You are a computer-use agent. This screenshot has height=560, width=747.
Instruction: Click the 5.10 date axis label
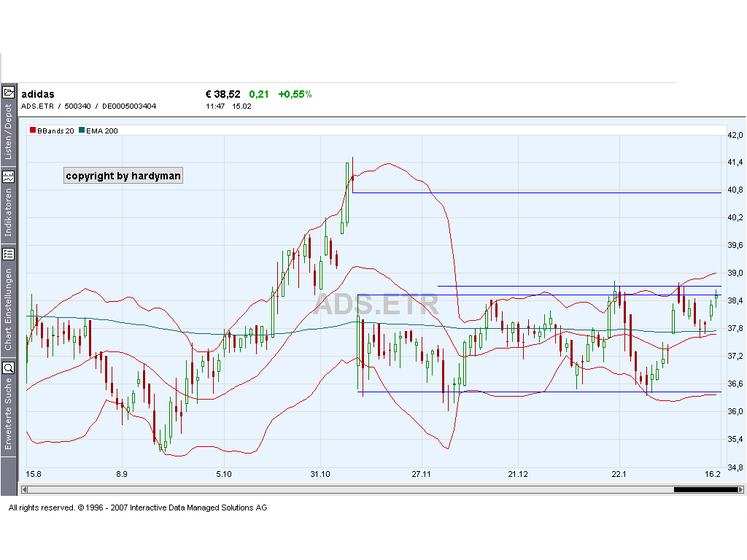click(224, 474)
